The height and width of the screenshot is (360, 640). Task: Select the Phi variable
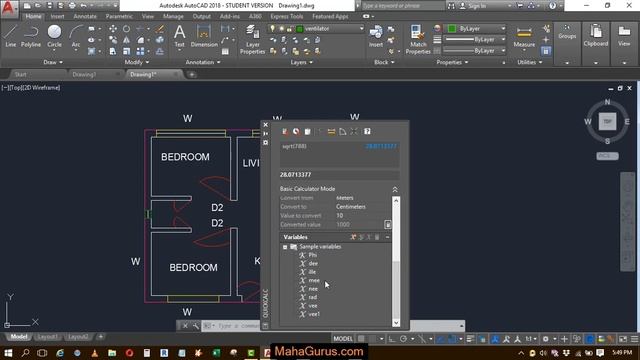click(x=313, y=255)
